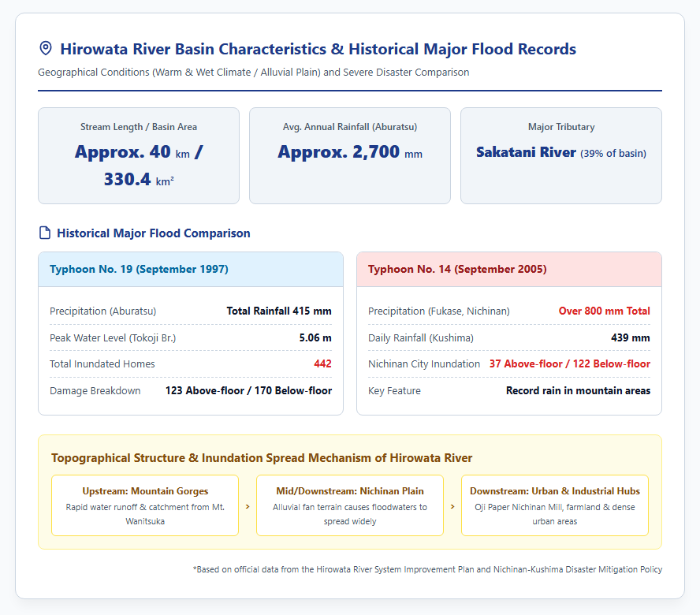Click the Avg. Annual Rainfall (Aburatsu) label

(350, 127)
